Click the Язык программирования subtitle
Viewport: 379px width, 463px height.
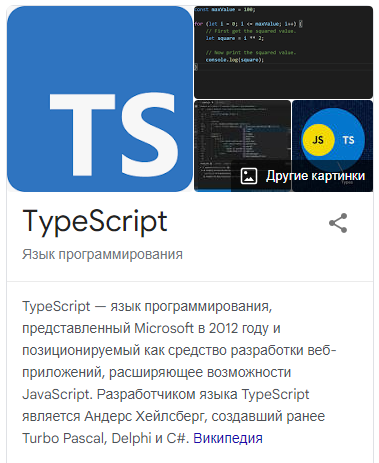tap(102, 254)
